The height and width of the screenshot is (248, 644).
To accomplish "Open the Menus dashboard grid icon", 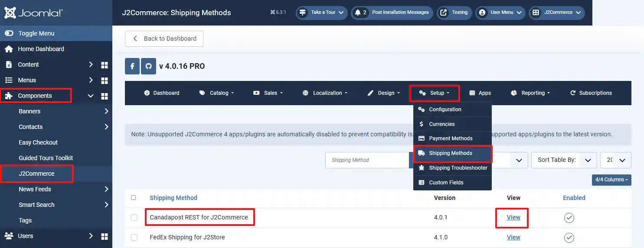I will pos(104,81).
